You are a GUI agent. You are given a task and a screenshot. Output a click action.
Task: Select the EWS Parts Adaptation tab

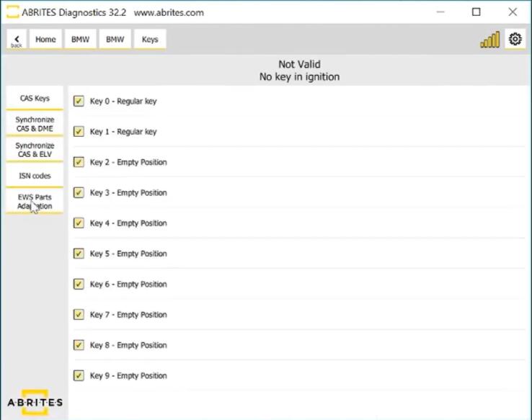[35, 201]
